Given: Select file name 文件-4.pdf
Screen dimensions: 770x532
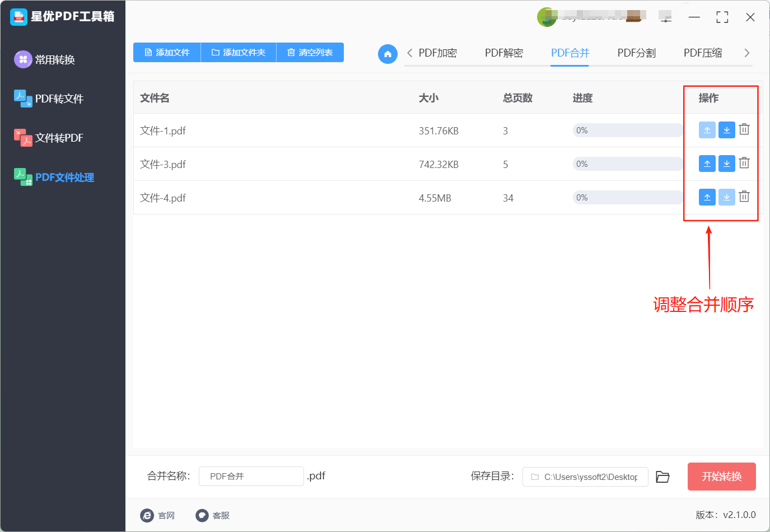Looking at the screenshot, I should click(x=163, y=198).
